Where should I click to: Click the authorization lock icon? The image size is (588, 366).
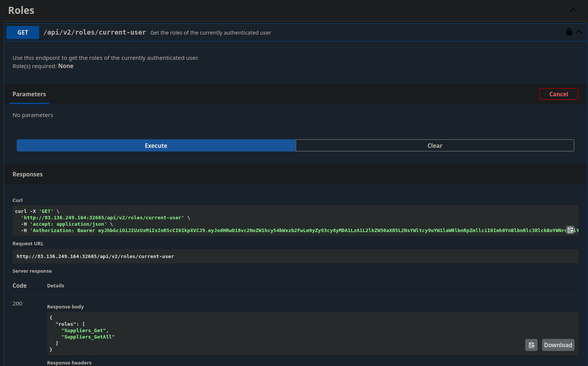click(x=569, y=32)
